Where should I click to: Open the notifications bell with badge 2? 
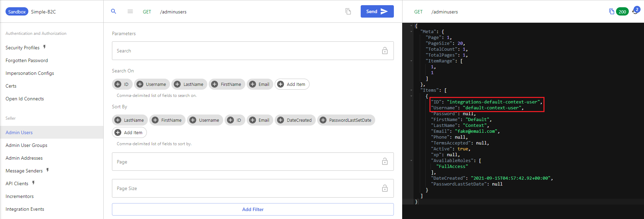pyautogui.click(x=636, y=11)
